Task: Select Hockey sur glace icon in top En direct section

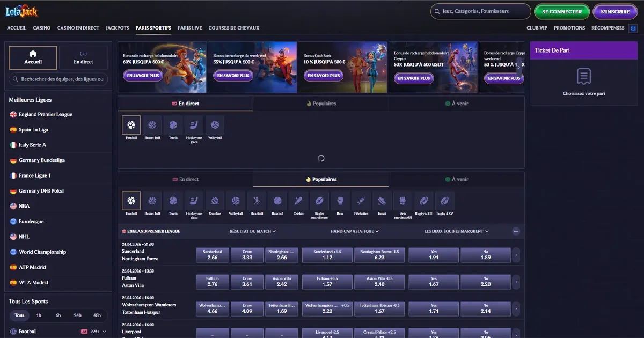Action: 194,125
